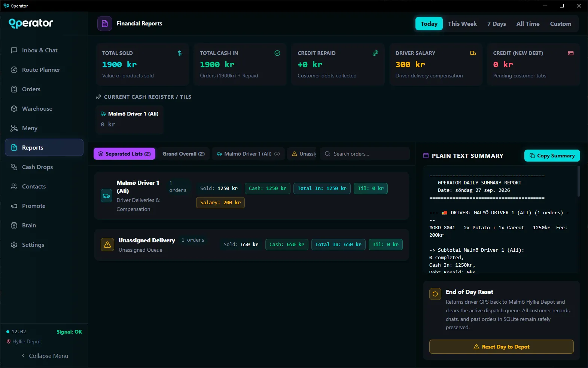588x368 pixels.
Task: Open Promote via its megaphone icon
Action: tap(14, 206)
